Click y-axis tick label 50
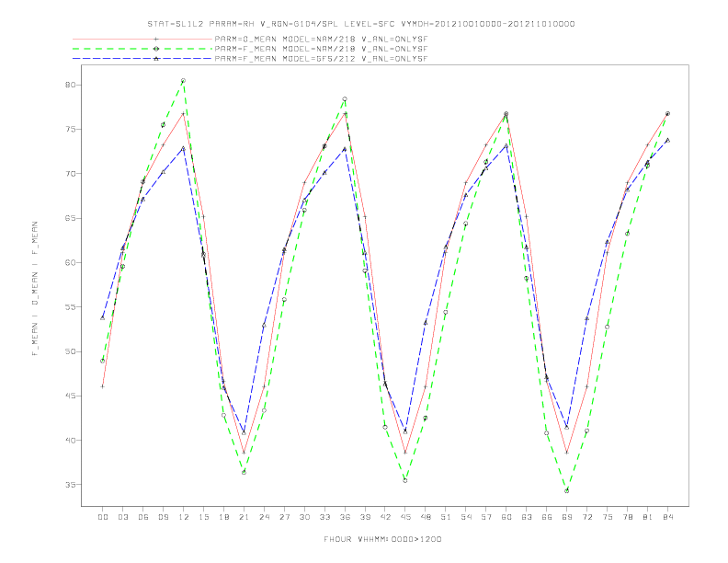 point(70,351)
